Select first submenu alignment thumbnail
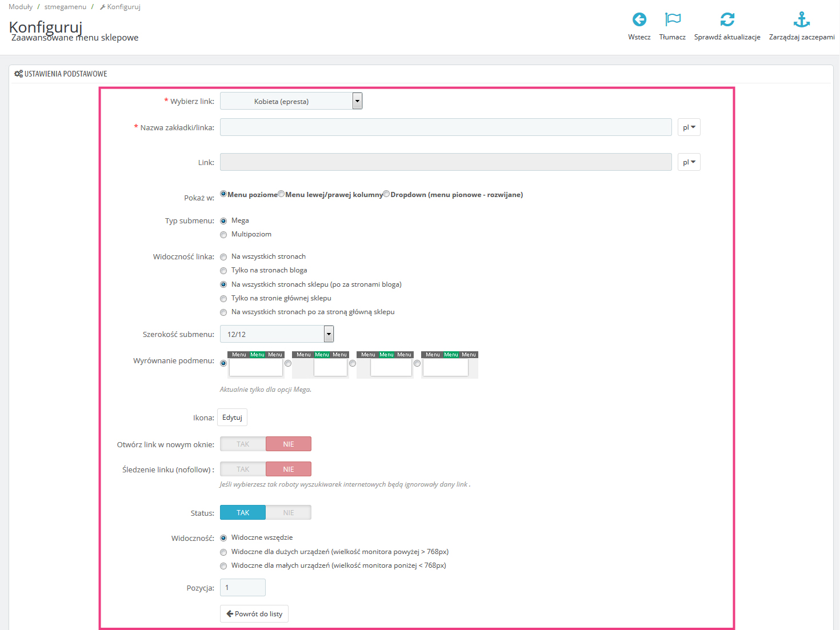The height and width of the screenshot is (630, 840). (x=255, y=364)
